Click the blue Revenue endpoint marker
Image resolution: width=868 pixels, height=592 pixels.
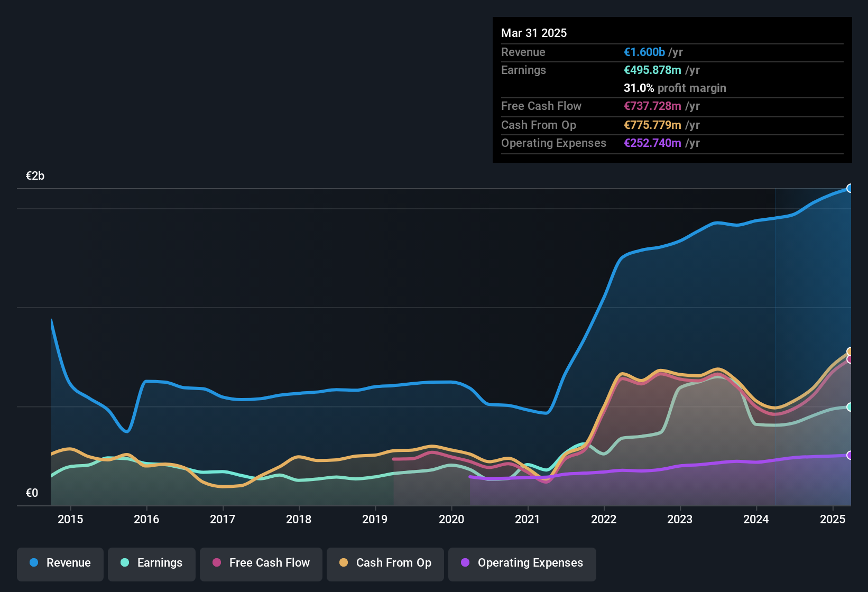(850, 188)
